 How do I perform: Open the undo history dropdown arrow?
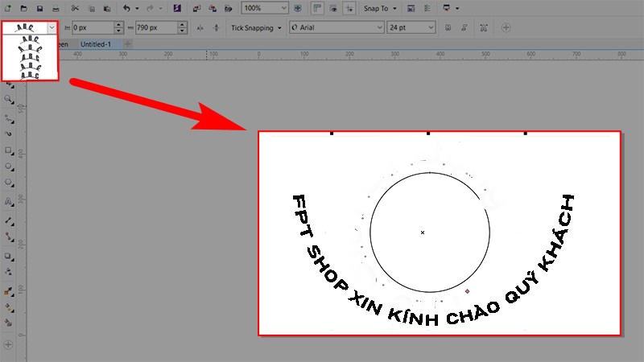(x=137, y=8)
